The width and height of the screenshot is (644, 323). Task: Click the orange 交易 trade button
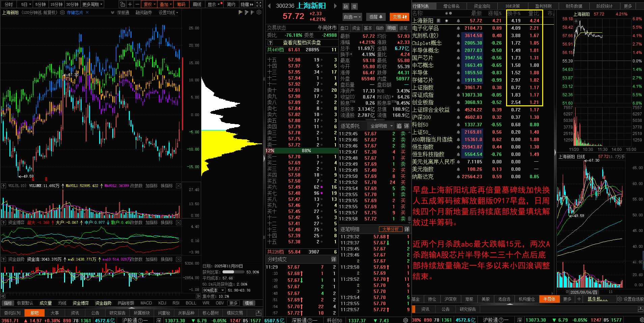coord(400,17)
